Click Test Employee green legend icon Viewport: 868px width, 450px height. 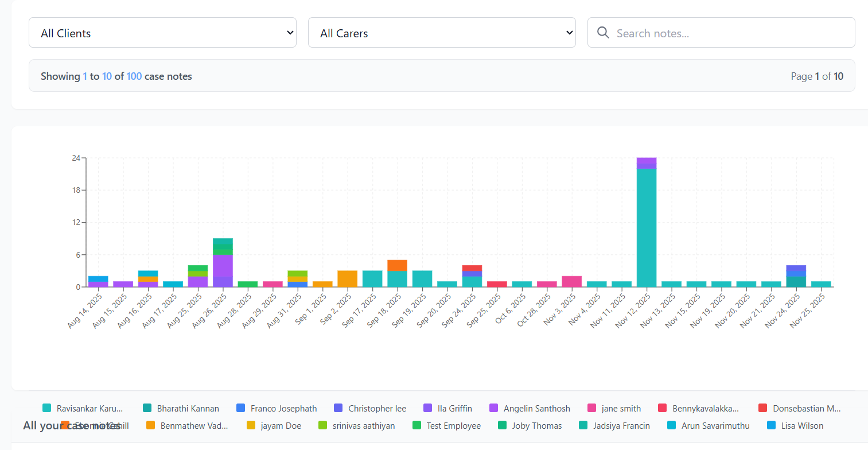click(x=417, y=426)
